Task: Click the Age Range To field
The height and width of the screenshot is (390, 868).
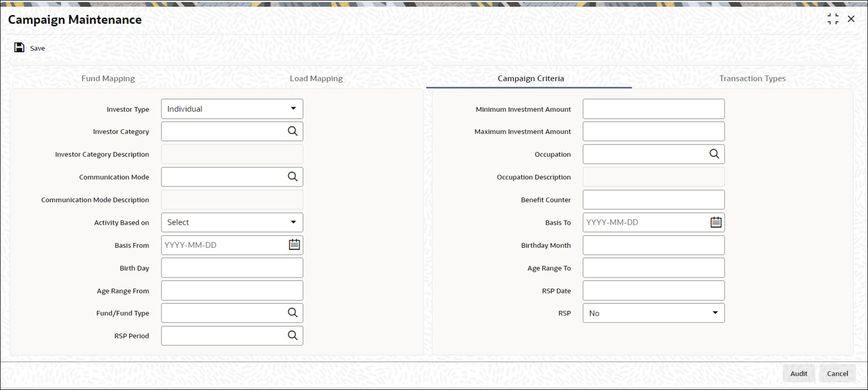Action: (654, 268)
